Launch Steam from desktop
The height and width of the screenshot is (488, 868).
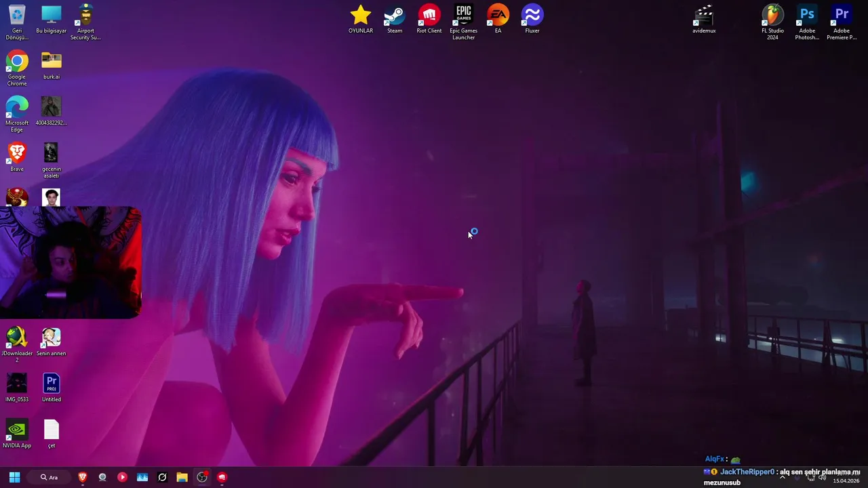[395, 19]
